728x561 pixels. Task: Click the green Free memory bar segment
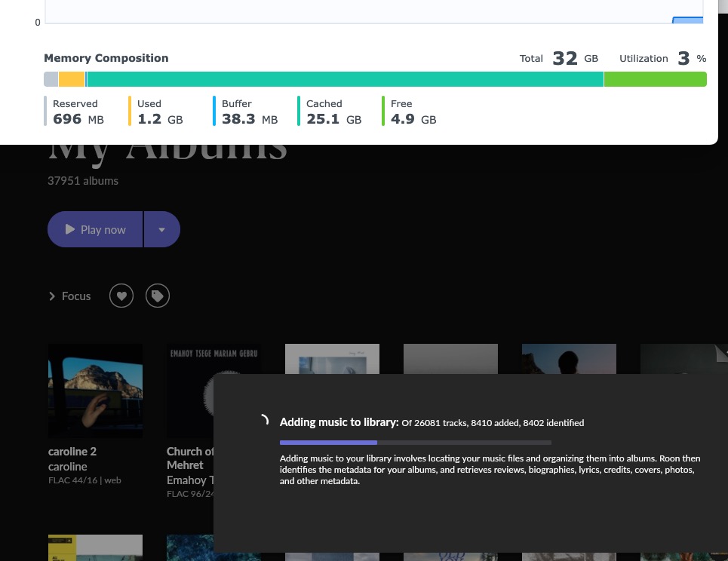pyautogui.click(x=655, y=79)
